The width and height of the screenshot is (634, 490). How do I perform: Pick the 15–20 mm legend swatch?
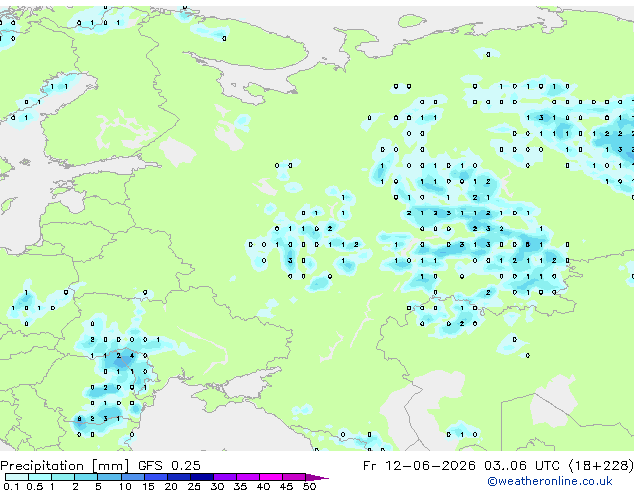(x=155, y=477)
